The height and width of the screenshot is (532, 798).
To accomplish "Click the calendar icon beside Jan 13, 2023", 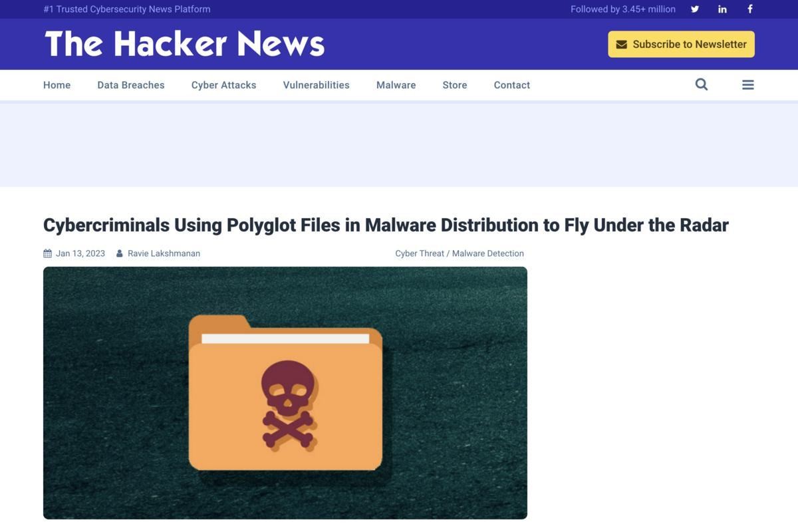I will (x=47, y=253).
